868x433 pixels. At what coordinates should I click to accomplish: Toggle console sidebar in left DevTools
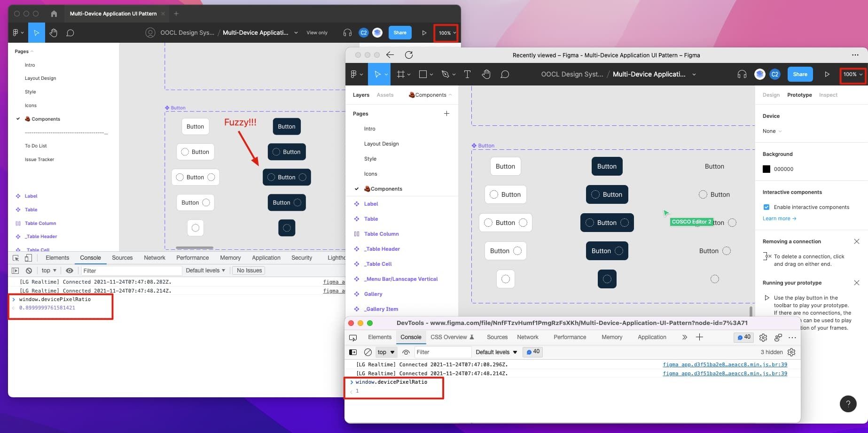point(16,271)
